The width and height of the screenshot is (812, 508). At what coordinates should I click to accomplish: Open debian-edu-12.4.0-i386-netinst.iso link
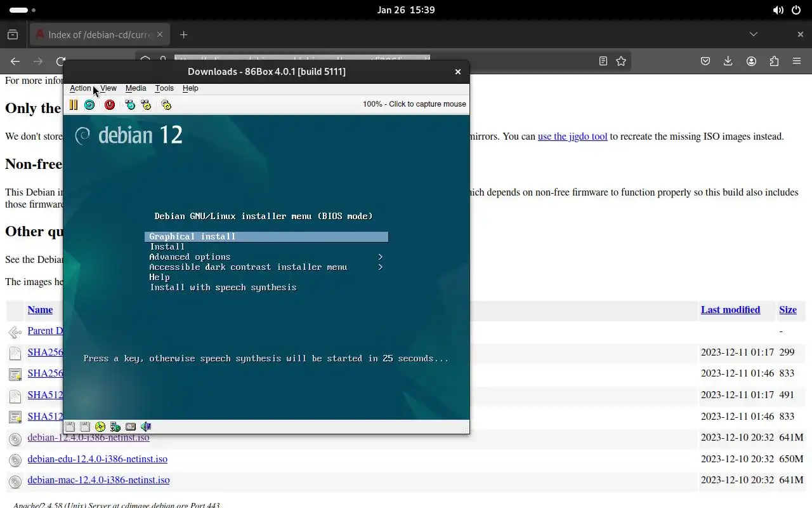98,459
